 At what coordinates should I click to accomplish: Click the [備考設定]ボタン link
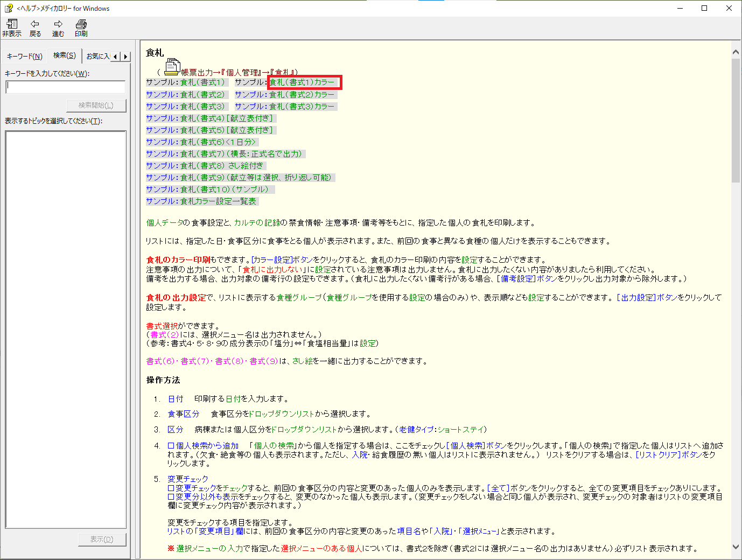(527, 278)
